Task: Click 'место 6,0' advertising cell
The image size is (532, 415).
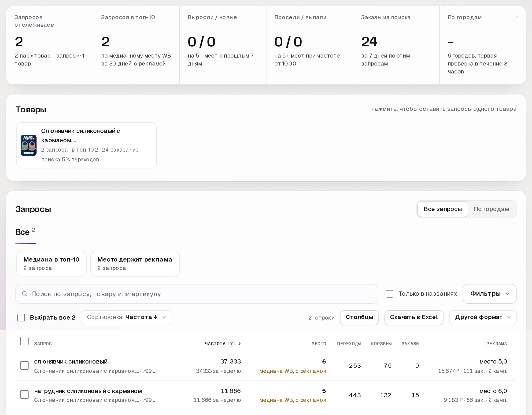Action: [x=493, y=391]
